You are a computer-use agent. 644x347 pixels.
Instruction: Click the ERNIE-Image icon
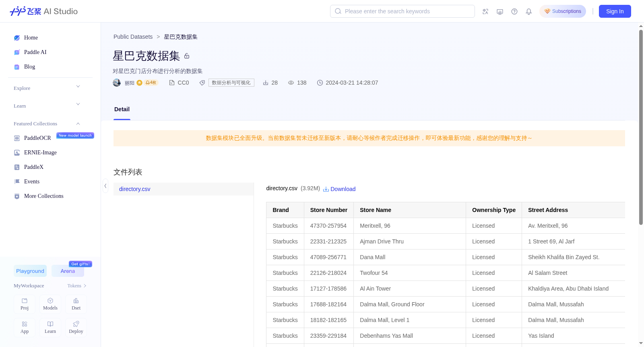coord(17,153)
